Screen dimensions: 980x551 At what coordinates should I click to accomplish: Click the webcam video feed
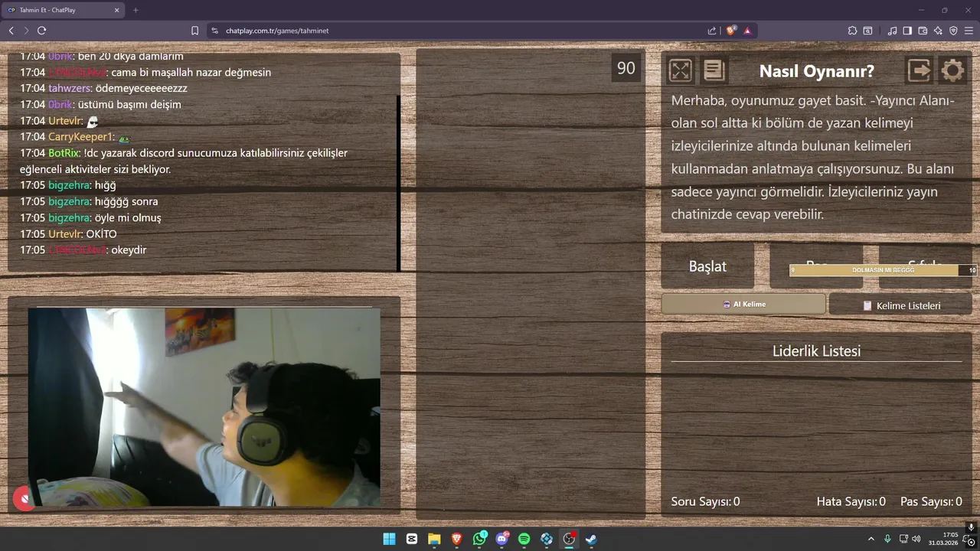tap(204, 407)
